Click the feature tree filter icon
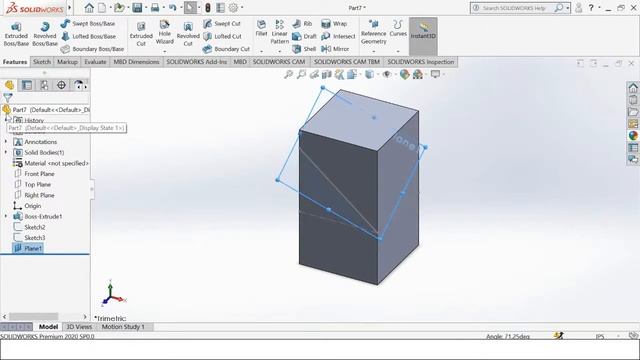Viewport: 640px width, 360px height. (8, 97)
